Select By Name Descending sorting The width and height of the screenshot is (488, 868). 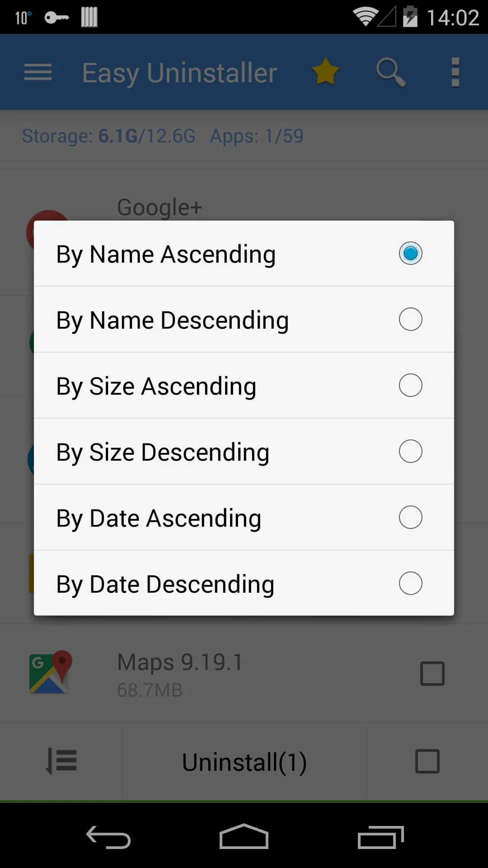pyautogui.click(x=244, y=319)
